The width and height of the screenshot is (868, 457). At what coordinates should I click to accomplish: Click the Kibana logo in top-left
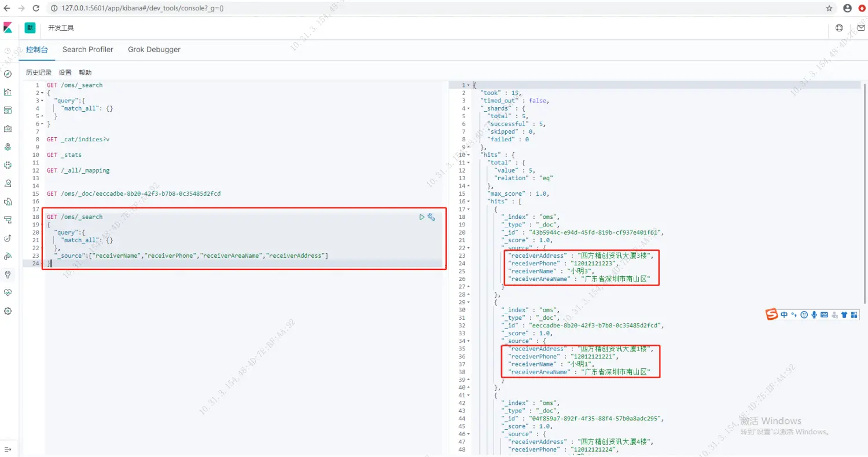pyautogui.click(x=8, y=28)
